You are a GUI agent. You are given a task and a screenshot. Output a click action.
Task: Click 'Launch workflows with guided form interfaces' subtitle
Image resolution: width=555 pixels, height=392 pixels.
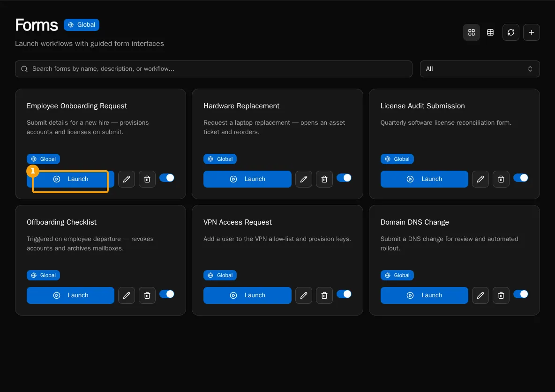(90, 44)
